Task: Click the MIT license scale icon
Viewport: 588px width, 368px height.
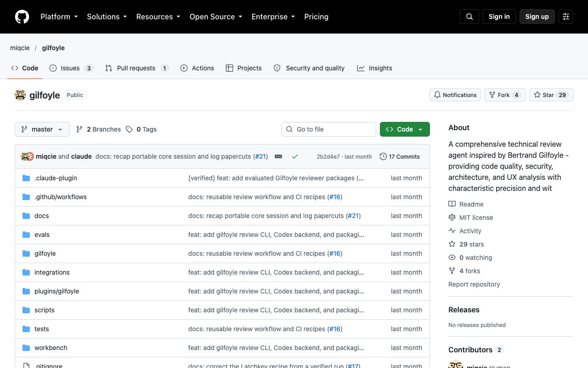Action: tap(452, 218)
